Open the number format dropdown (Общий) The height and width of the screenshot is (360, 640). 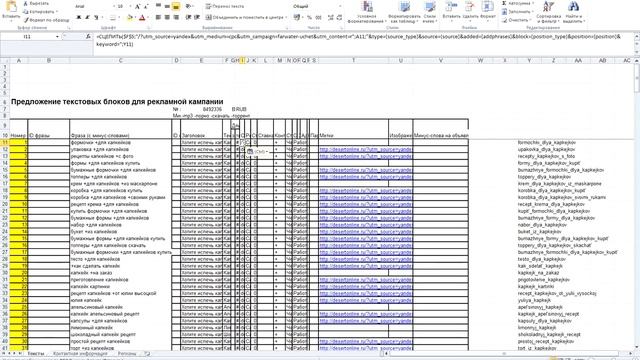[340, 6]
